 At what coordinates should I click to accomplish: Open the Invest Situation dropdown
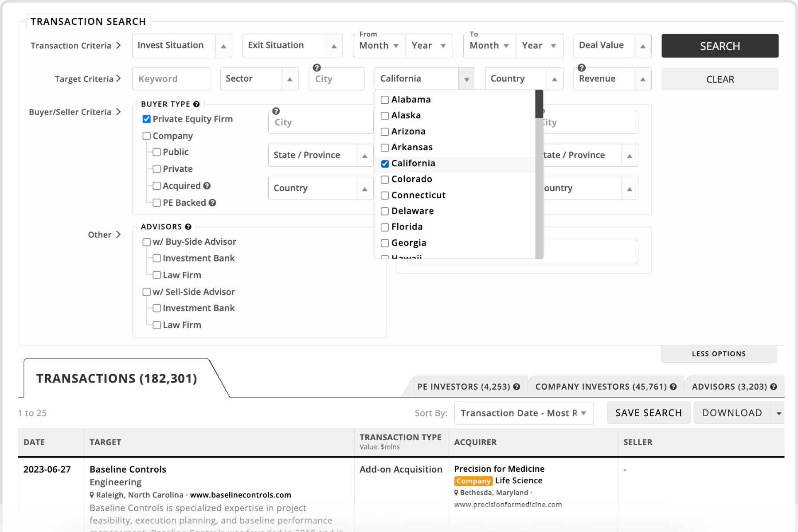182,46
